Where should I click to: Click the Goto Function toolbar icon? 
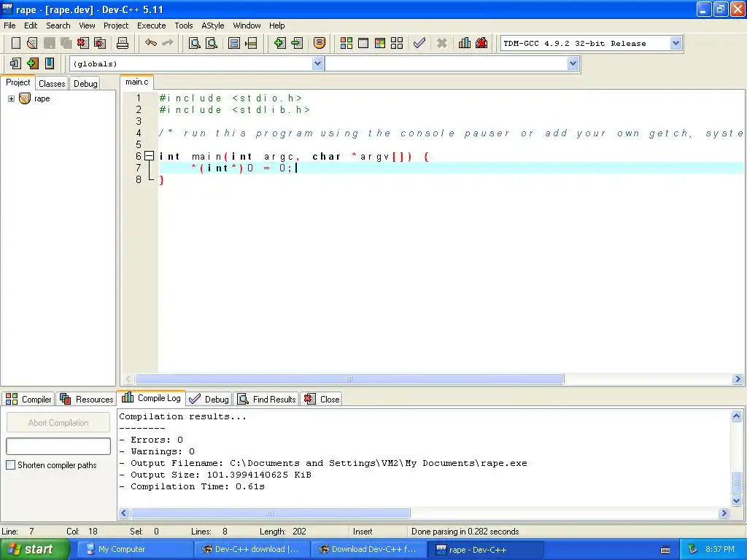pyautogui.click(x=234, y=43)
